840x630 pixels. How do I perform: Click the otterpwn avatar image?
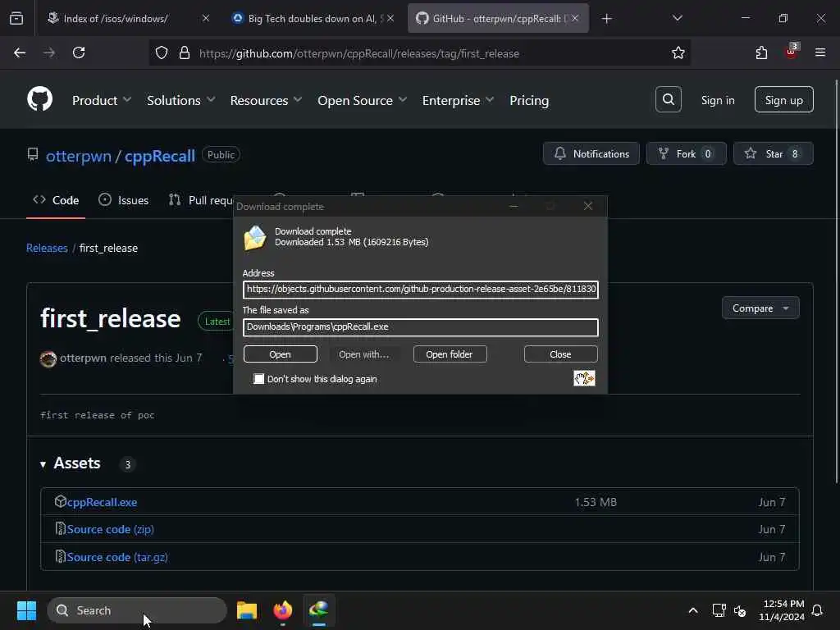[x=48, y=358]
